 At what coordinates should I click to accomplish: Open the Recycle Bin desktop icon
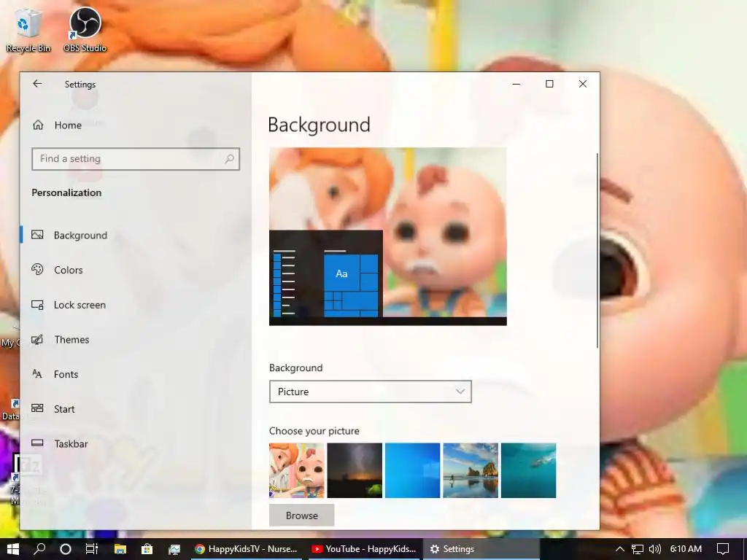tap(28, 30)
